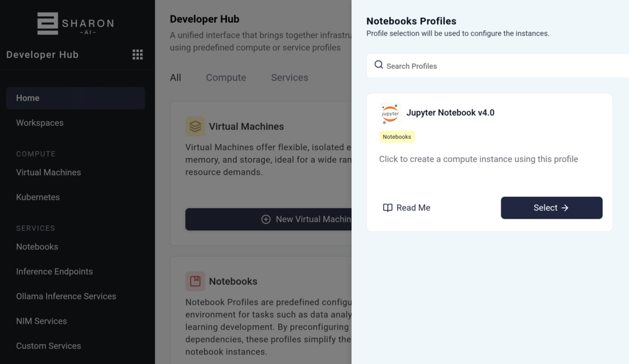Focus the Search Profiles field
Image resolution: width=629 pixels, height=364 pixels.
tap(498, 66)
